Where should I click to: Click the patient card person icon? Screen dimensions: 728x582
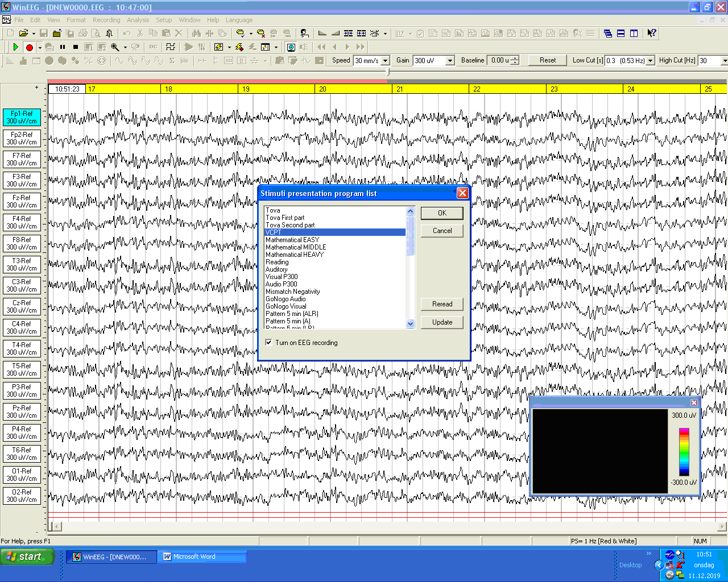tap(304, 34)
